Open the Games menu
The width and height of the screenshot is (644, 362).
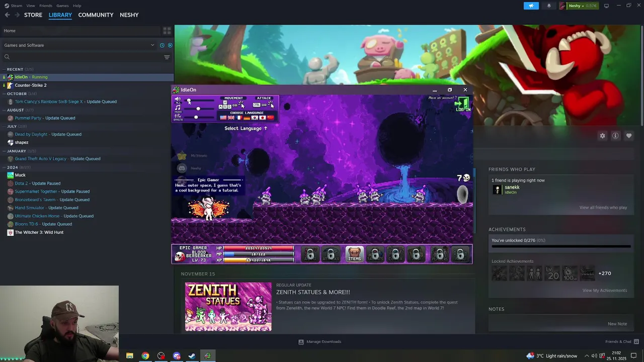coord(62,6)
